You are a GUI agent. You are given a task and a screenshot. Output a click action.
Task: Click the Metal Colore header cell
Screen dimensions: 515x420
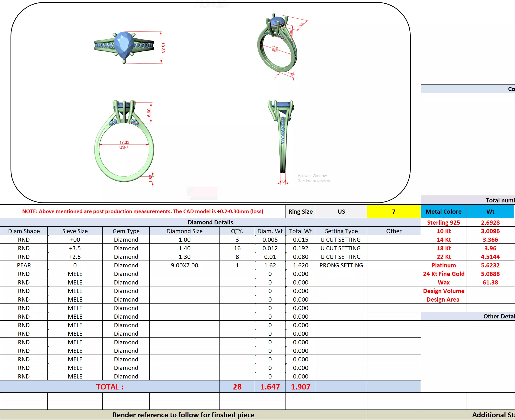[443, 211]
